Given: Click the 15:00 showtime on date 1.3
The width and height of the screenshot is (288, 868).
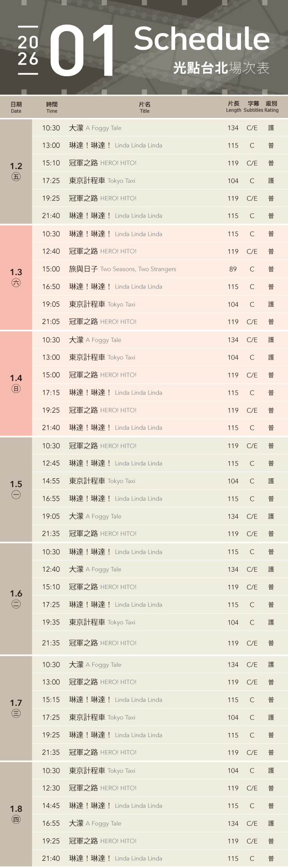Looking at the screenshot, I should tap(51, 269).
